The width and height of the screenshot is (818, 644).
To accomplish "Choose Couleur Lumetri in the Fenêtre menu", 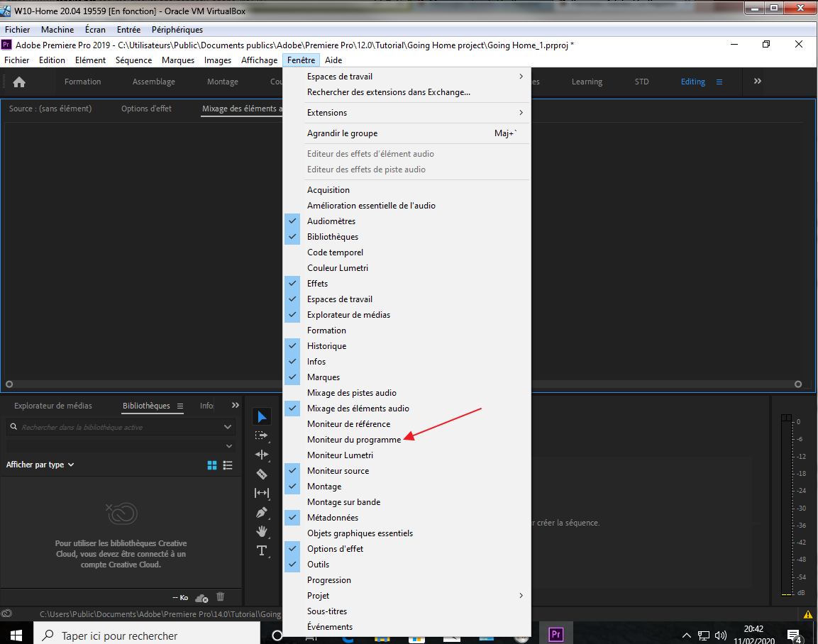I will tap(407, 268).
